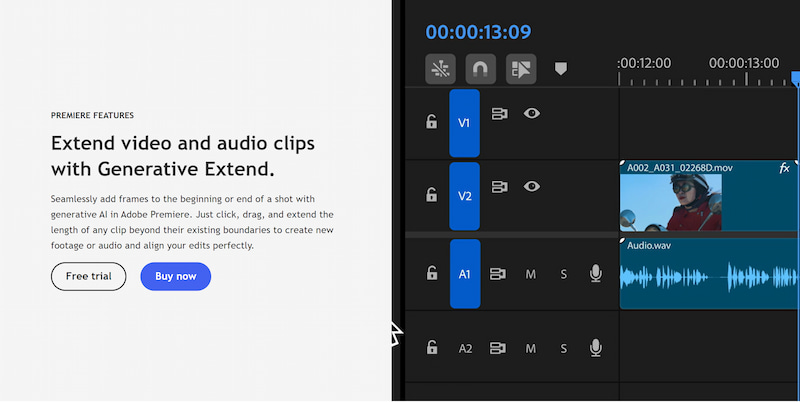Viewport: 800px width, 402px height.
Task: Click the Buy now button
Action: click(x=176, y=277)
